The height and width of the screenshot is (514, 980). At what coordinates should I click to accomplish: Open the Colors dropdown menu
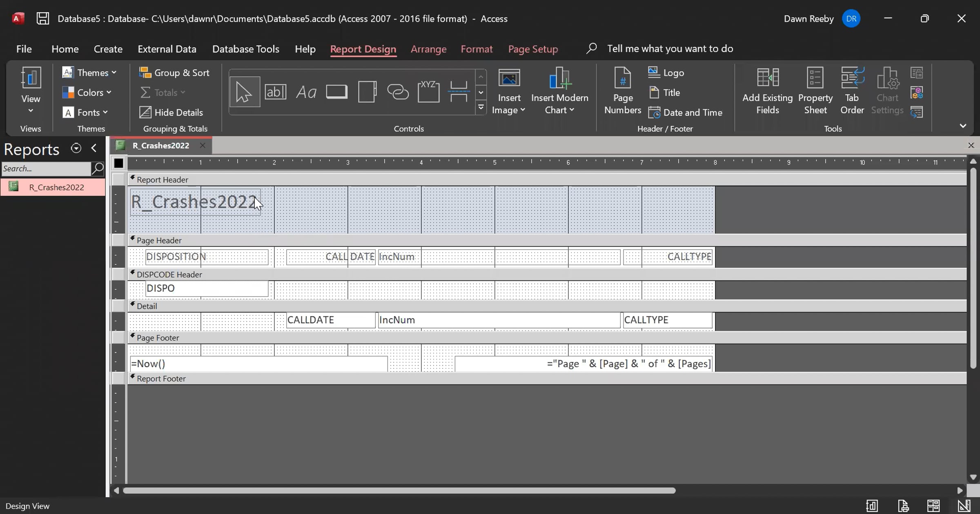tap(87, 93)
